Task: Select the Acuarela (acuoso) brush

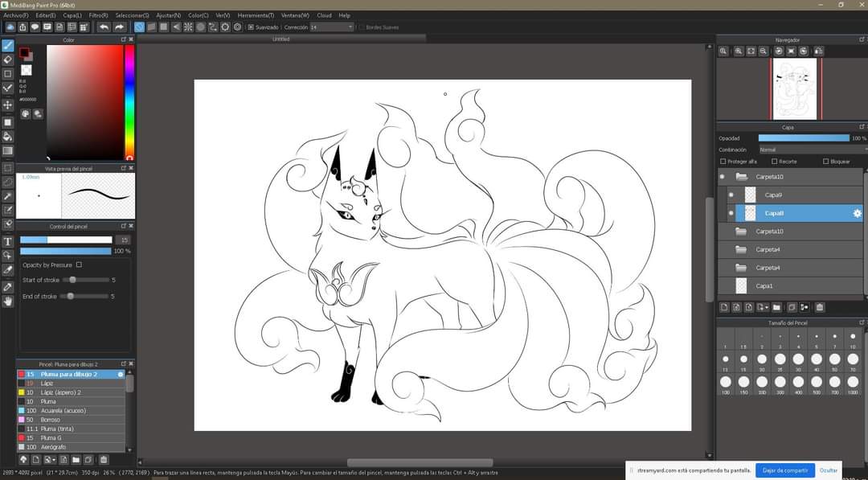Action: (72, 410)
